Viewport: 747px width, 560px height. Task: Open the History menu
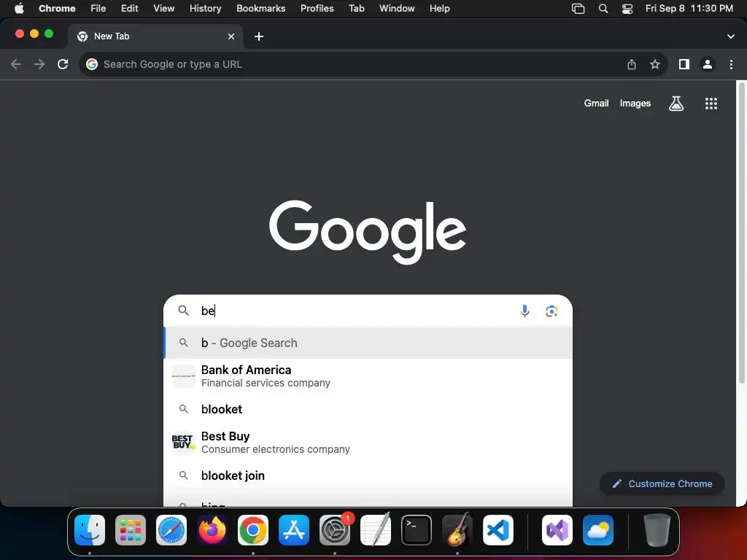(x=205, y=9)
